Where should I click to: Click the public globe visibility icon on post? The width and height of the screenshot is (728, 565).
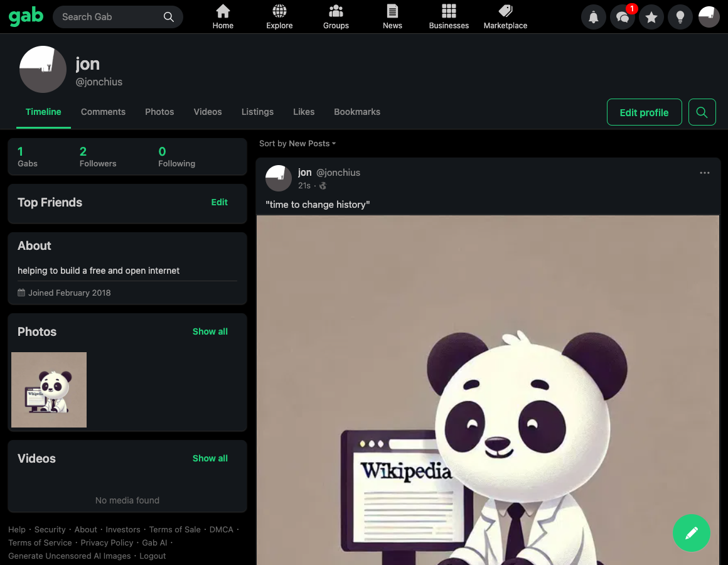point(323,186)
